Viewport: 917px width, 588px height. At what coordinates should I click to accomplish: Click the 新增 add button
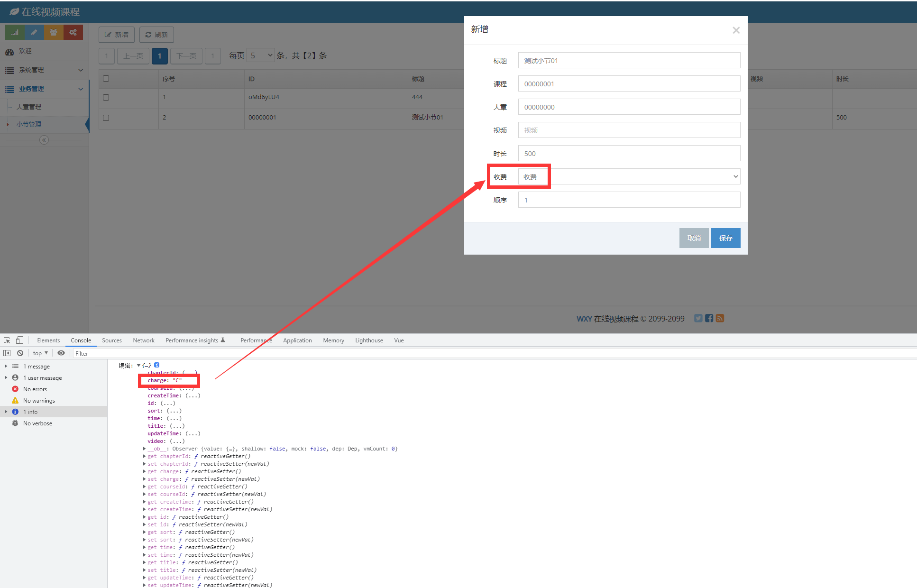[x=117, y=35]
